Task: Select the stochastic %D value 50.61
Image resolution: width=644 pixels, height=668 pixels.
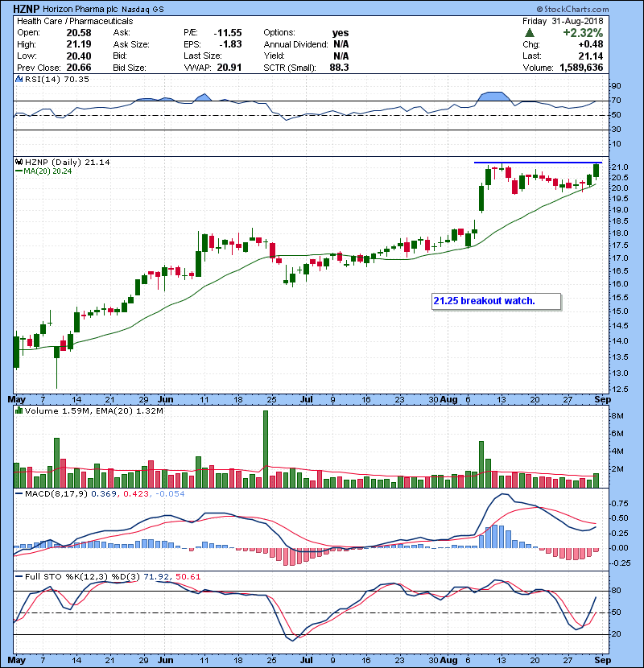Action: coord(188,577)
